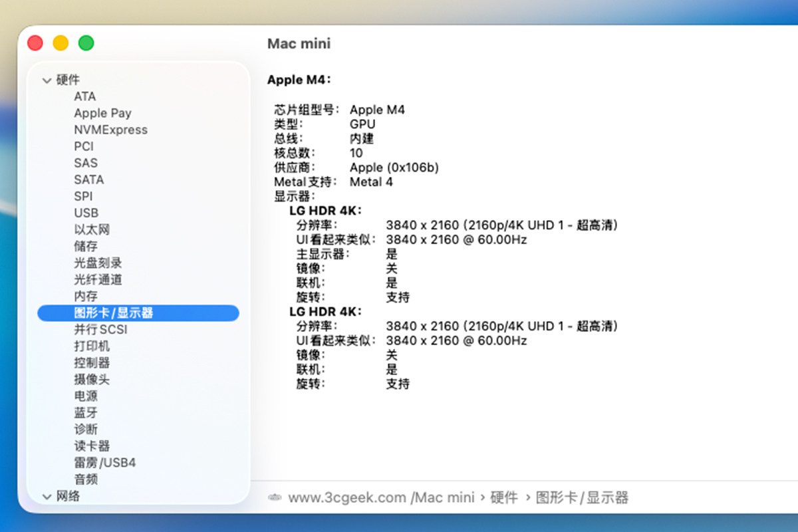The width and height of the screenshot is (798, 532).
Task: Open the 音频 entry
Action: coord(86,479)
